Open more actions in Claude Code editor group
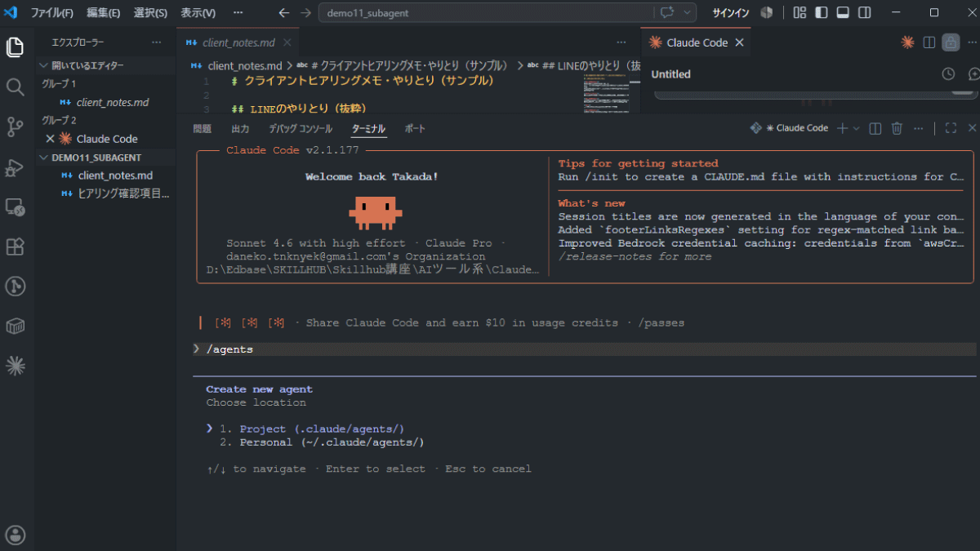Screen dimensions: 980x551 [x=971, y=42]
